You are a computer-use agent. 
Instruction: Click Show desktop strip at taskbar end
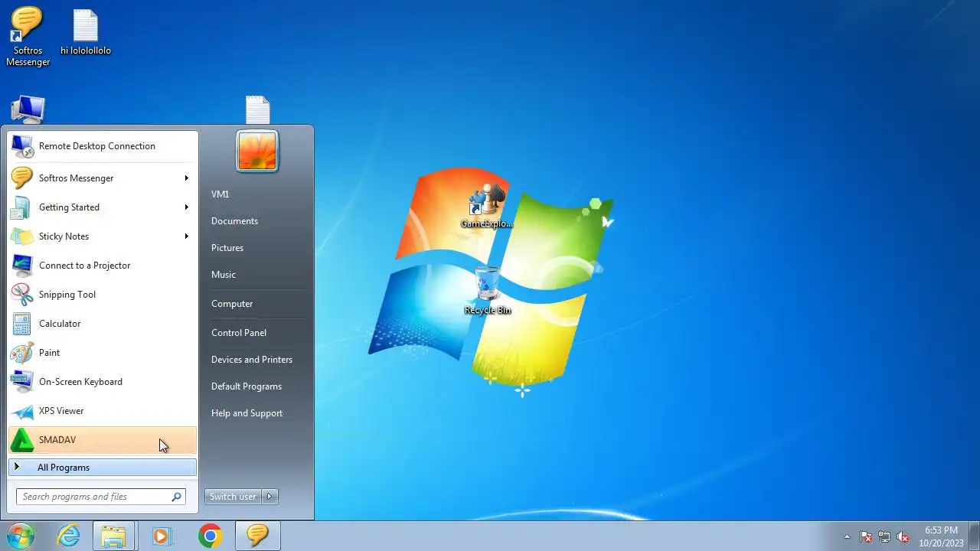tap(974, 536)
